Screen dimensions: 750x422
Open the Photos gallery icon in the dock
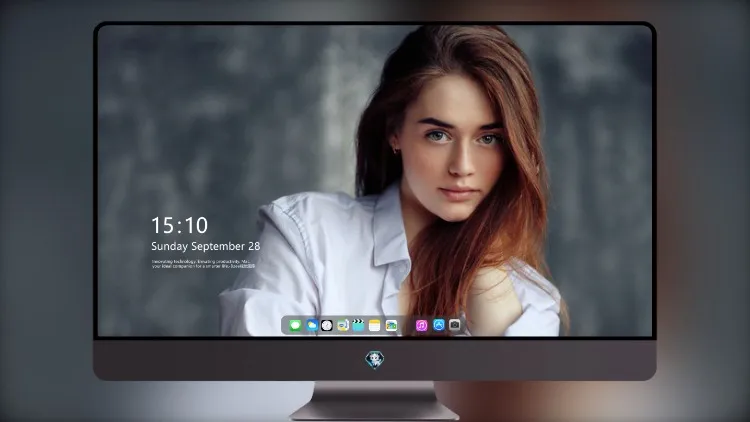click(391, 325)
